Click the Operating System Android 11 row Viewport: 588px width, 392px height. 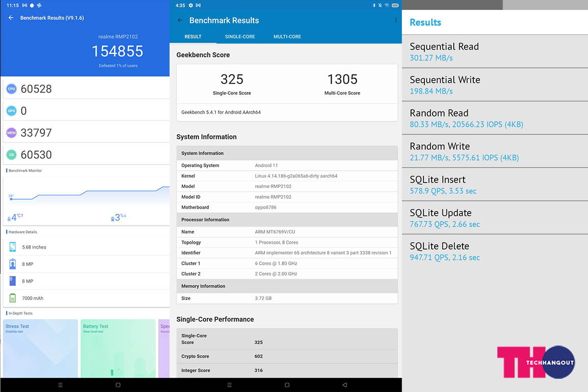tap(287, 165)
